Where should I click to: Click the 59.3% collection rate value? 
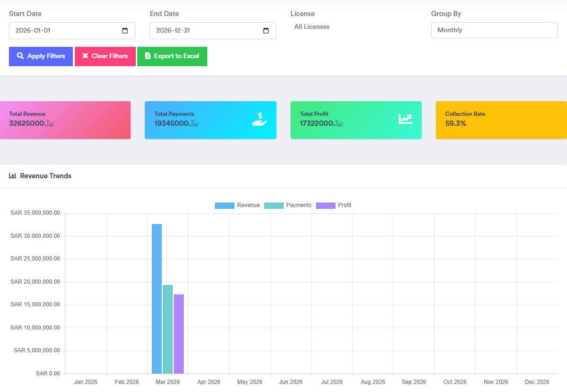456,123
